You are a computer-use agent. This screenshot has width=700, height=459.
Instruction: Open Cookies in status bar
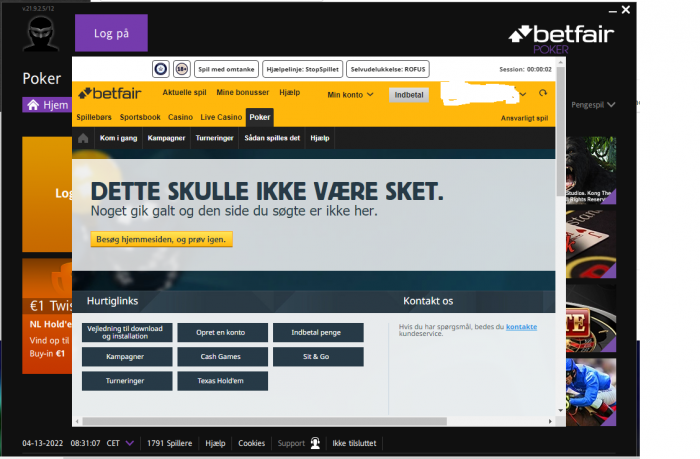coord(251,443)
